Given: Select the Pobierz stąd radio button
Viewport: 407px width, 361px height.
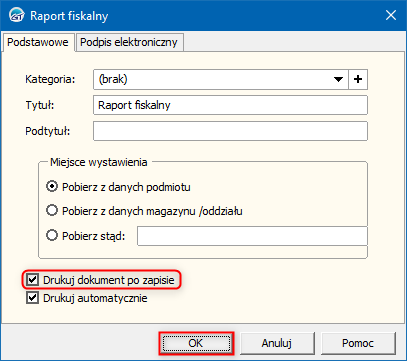Looking at the screenshot, I should pyautogui.click(x=52, y=236).
